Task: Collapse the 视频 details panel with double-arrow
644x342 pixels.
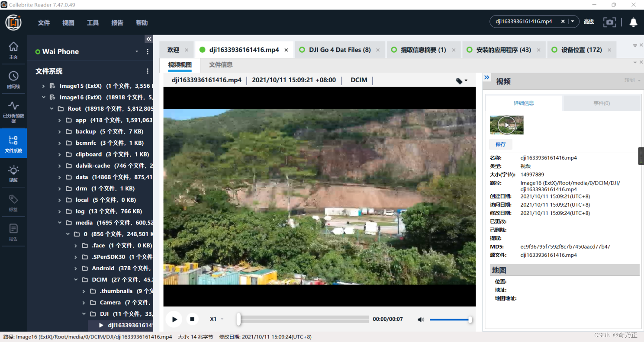Action: 487,77
